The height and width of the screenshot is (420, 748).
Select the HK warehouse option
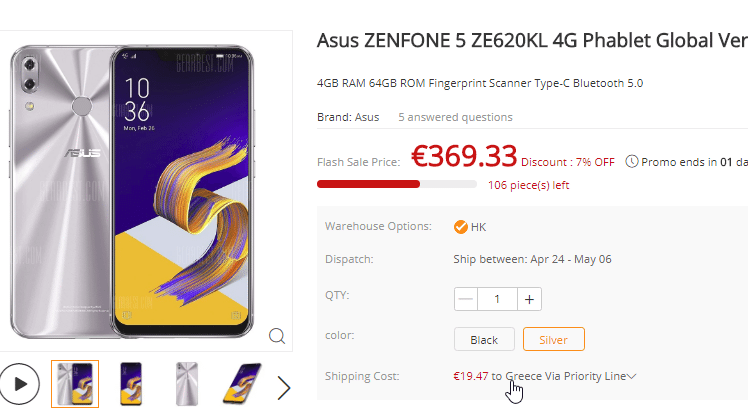(x=470, y=227)
